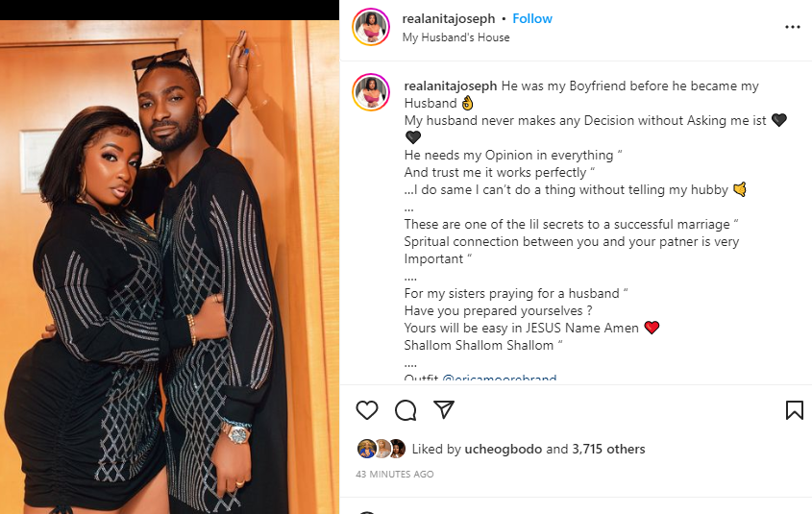Share the post via paper plane icon
812x514 pixels.
[x=444, y=409]
